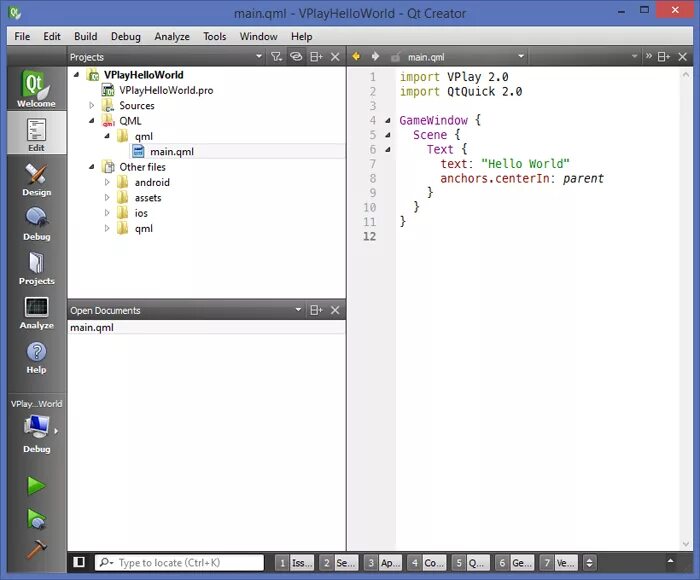Go back in editor history
The image size is (700, 580).
point(356,56)
